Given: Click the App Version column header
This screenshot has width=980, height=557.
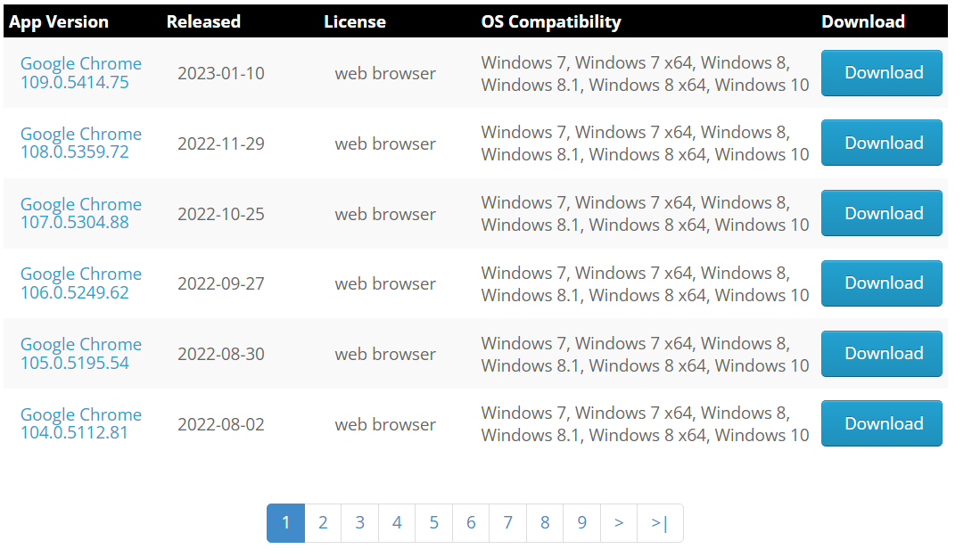Looking at the screenshot, I should tap(59, 22).
